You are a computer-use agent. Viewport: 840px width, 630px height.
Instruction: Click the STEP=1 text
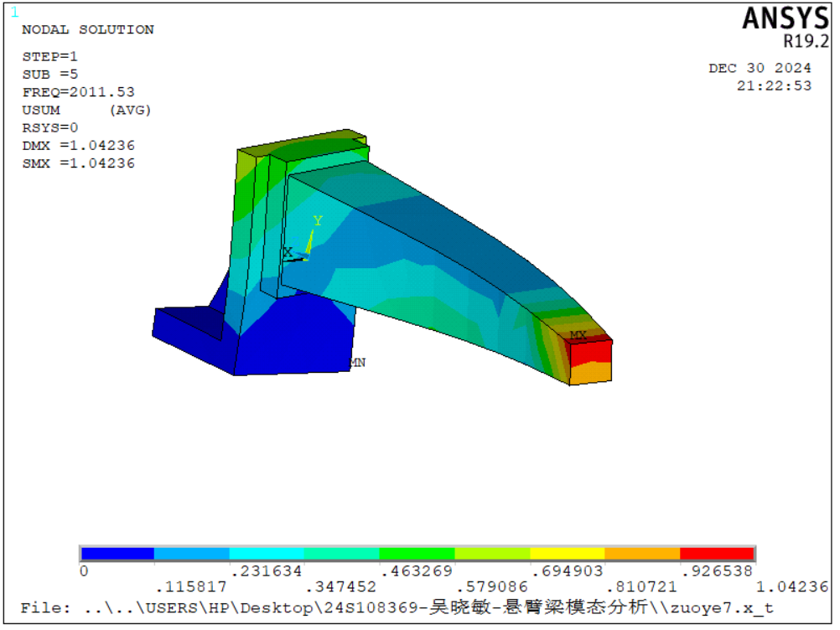point(49,56)
